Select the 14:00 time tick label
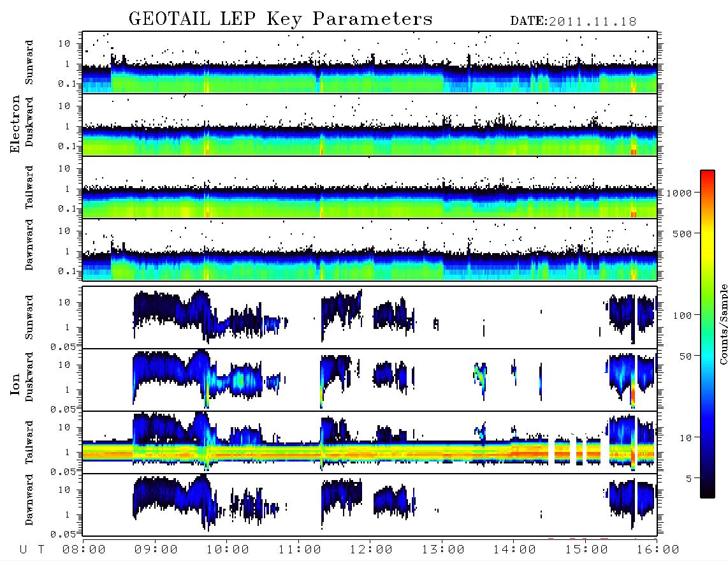The width and height of the screenshot is (728, 561). coord(514,550)
